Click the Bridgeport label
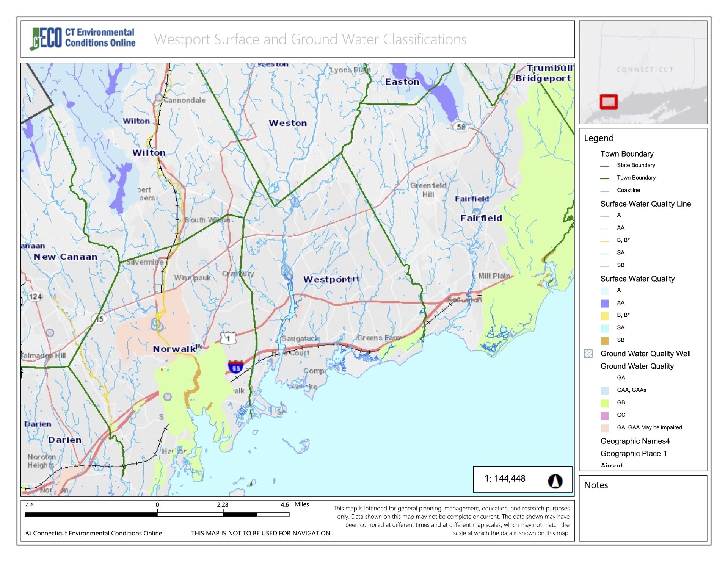 (543, 78)
